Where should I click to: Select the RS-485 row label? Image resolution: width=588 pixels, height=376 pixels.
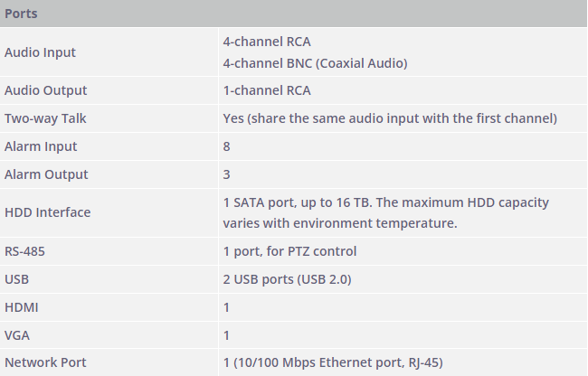(24, 251)
